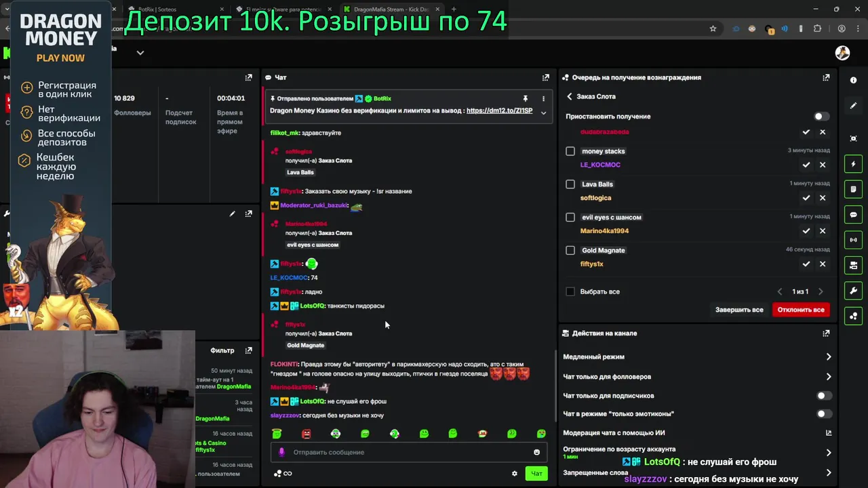Click the rewards dots icon in right sidebar
Image resolution: width=868 pixels, height=488 pixels.
[x=853, y=316]
